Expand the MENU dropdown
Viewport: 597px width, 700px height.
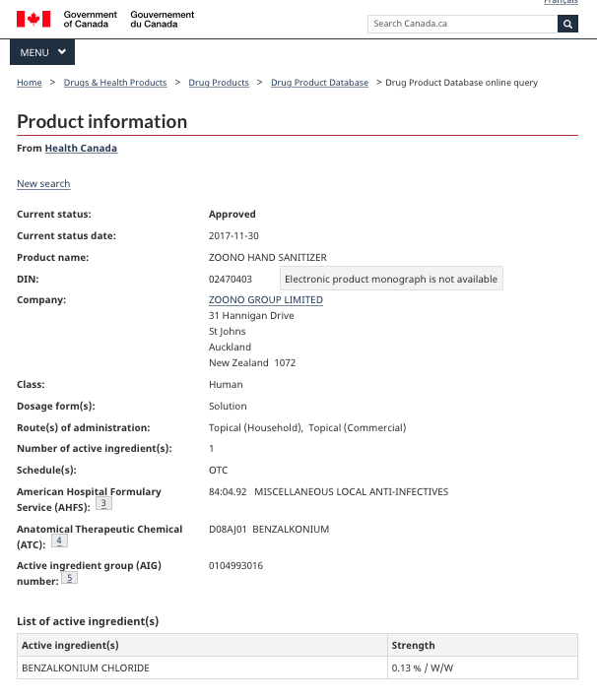pos(42,52)
